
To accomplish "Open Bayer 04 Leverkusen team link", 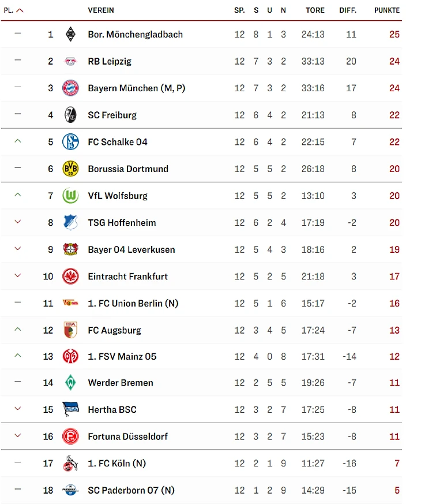I will [131, 249].
